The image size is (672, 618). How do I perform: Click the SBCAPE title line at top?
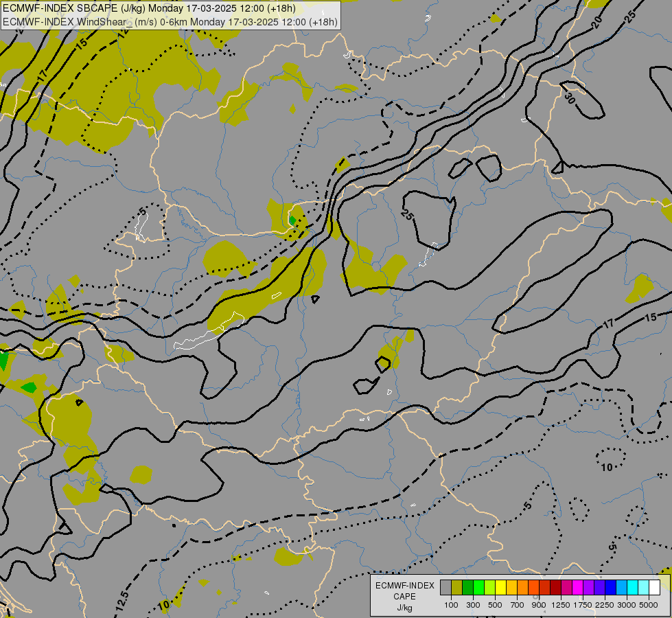point(149,8)
